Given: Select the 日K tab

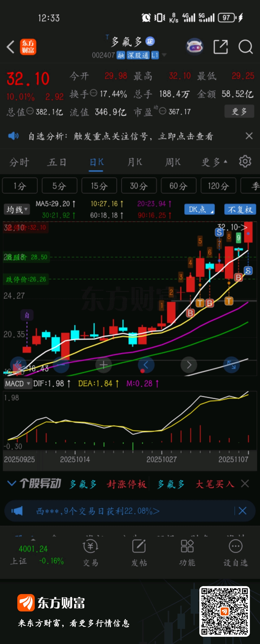Looking at the screenshot, I should (96, 162).
